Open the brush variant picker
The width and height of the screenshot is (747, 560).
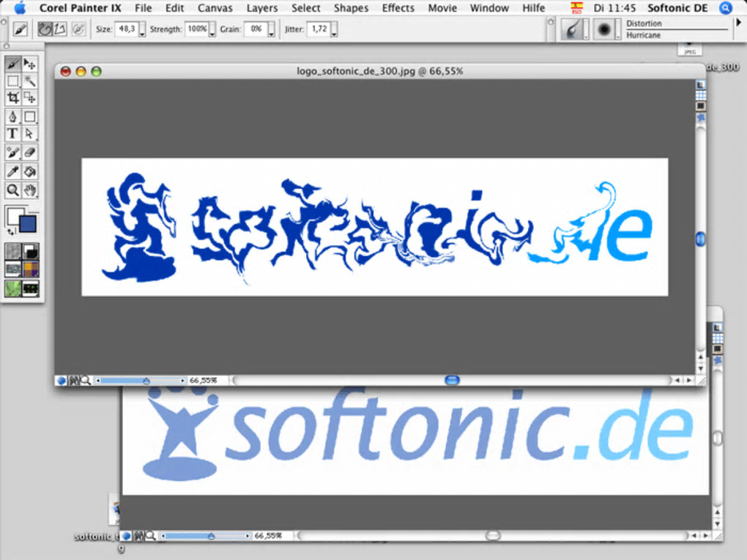tap(606, 29)
